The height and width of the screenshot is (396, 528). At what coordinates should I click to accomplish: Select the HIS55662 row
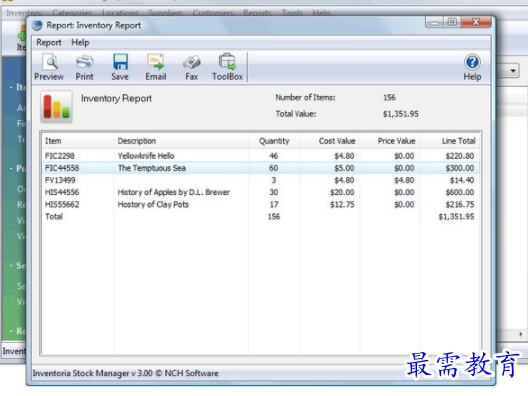coord(260,204)
